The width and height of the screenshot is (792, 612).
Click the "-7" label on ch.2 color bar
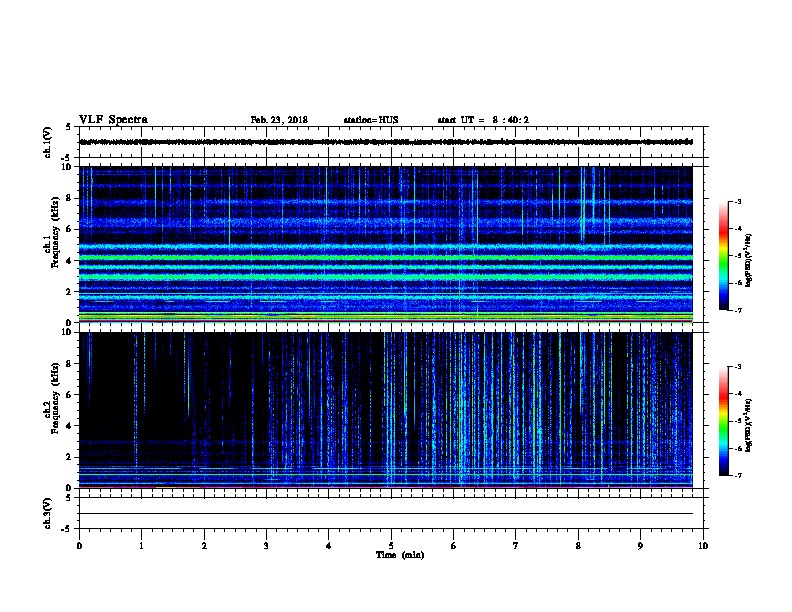[737, 476]
